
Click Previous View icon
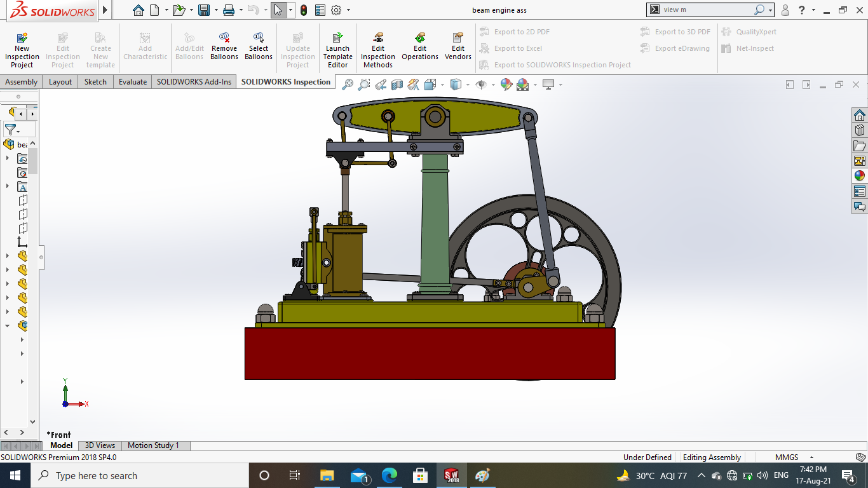381,85
